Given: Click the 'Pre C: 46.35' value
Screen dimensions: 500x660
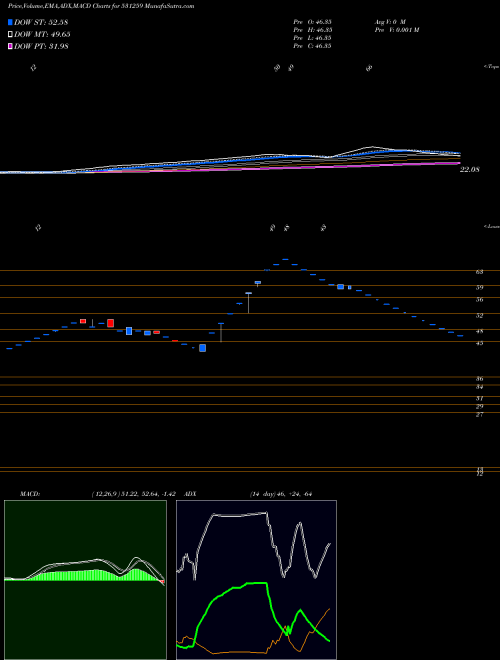Looking at the screenshot, I should tap(312, 46).
